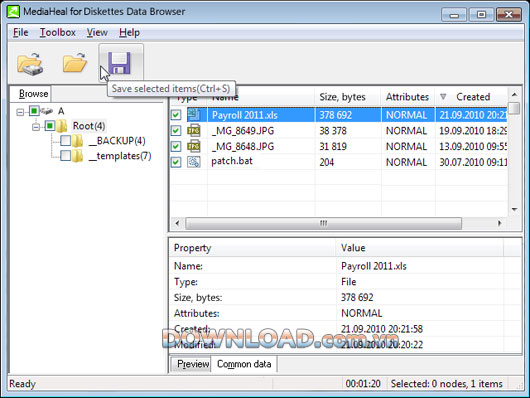Screen dimensions: 530x398
Task: Click the Value column header
Action: coord(420,248)
